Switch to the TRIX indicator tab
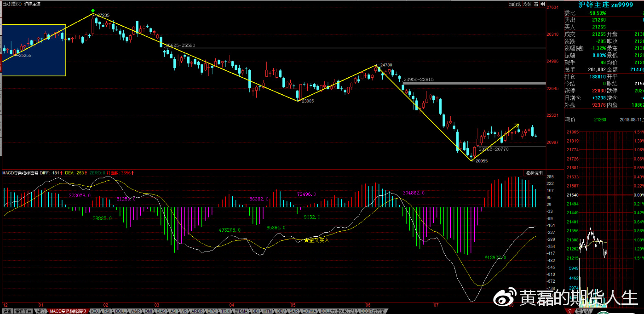Viewport: 644px width, 314px height. (225, 311)
